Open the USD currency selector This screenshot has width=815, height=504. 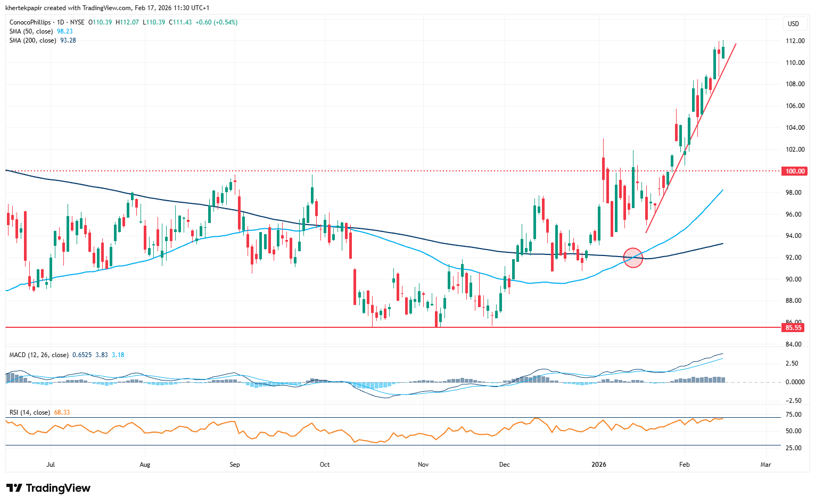click(793, 24)
